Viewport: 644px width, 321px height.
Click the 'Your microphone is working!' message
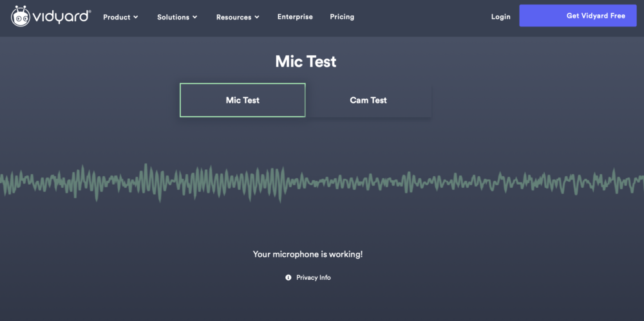[x=308, y=255]
